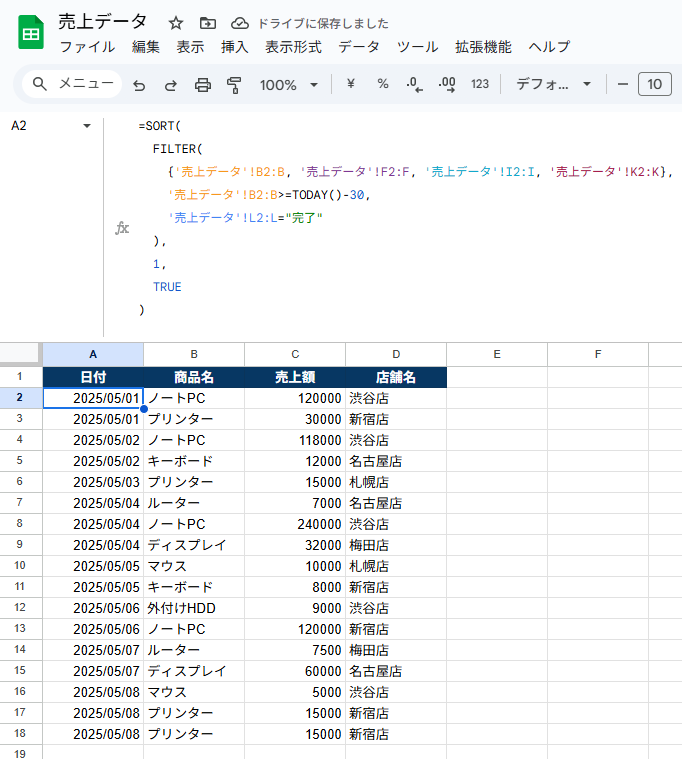Click the cloud save status icon

point(239,23)
